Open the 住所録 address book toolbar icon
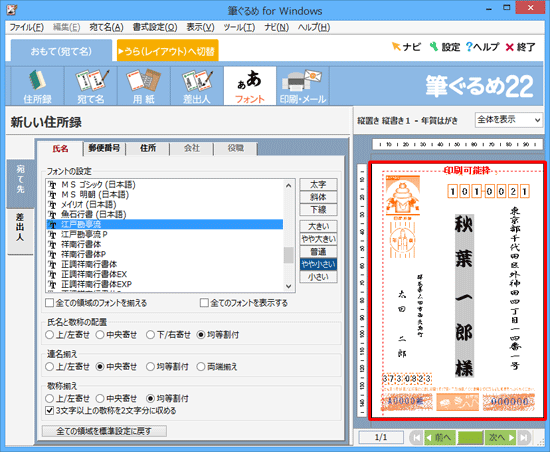 point(38,86)
